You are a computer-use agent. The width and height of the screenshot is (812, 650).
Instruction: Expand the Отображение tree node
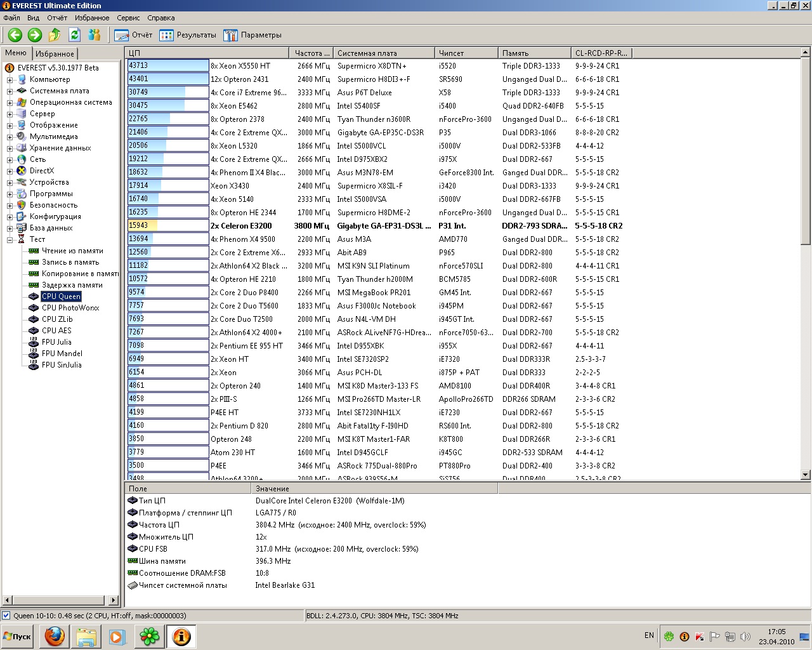10,126
